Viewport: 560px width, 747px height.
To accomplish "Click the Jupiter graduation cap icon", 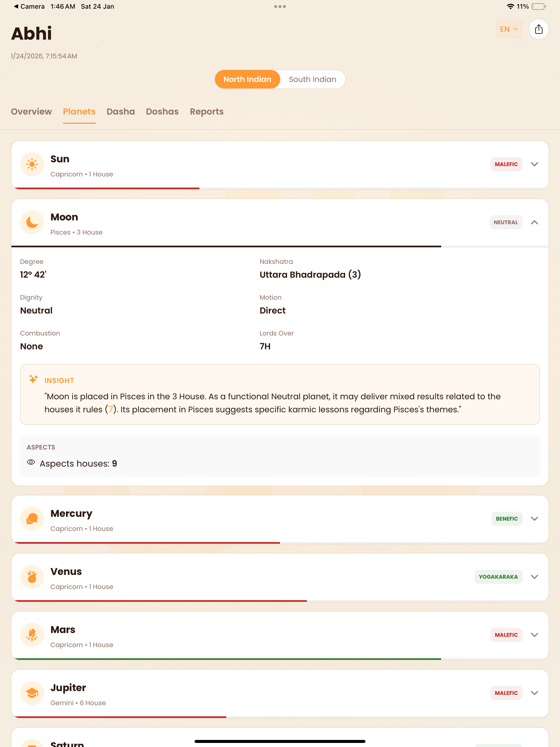I will [32, 693].
